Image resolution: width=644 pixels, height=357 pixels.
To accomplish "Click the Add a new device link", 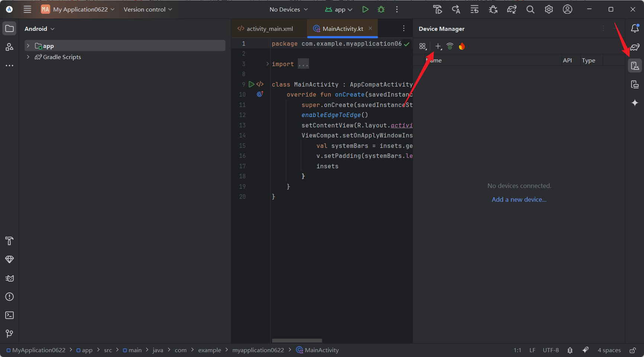I will 519,199.
